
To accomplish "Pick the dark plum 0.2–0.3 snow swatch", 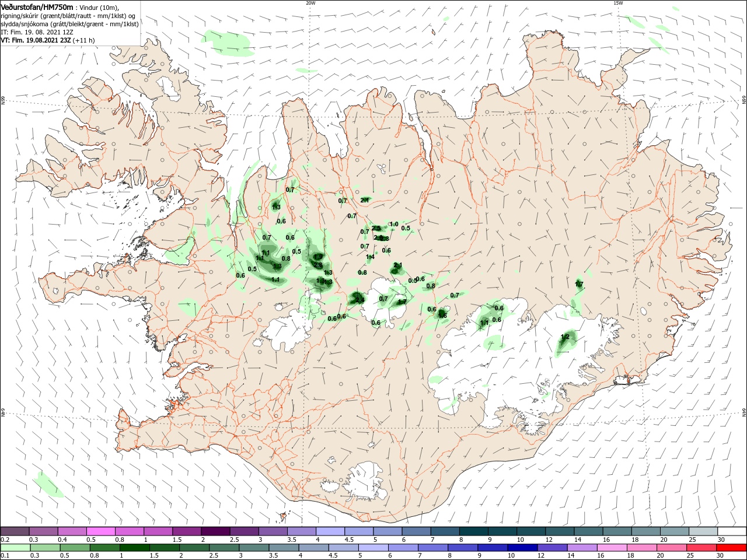I will coord(15,531).
